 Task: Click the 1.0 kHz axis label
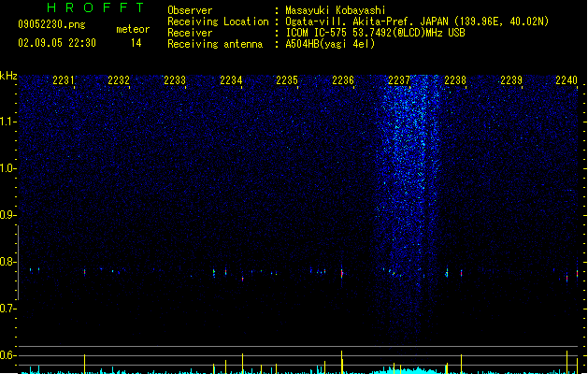pos(8,168)
